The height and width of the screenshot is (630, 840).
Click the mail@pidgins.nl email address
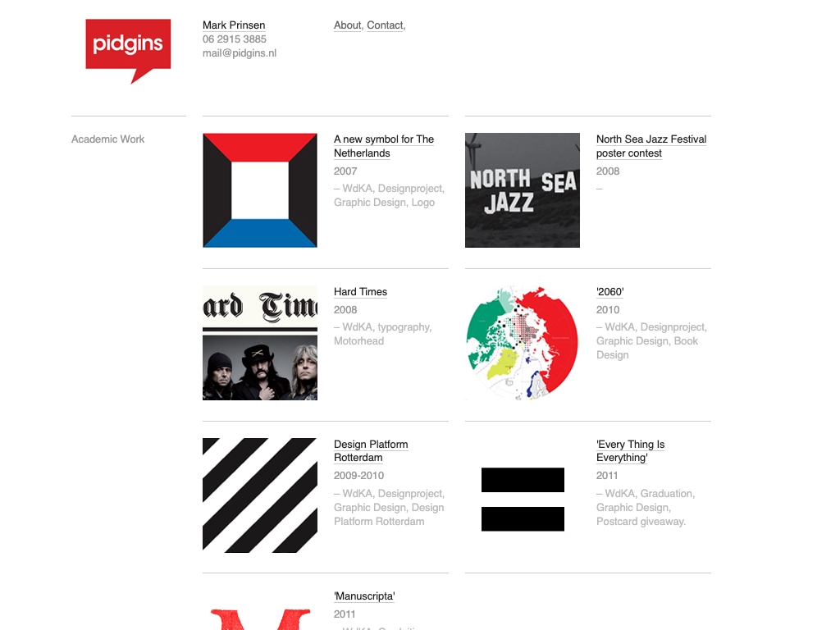[240, 53]
